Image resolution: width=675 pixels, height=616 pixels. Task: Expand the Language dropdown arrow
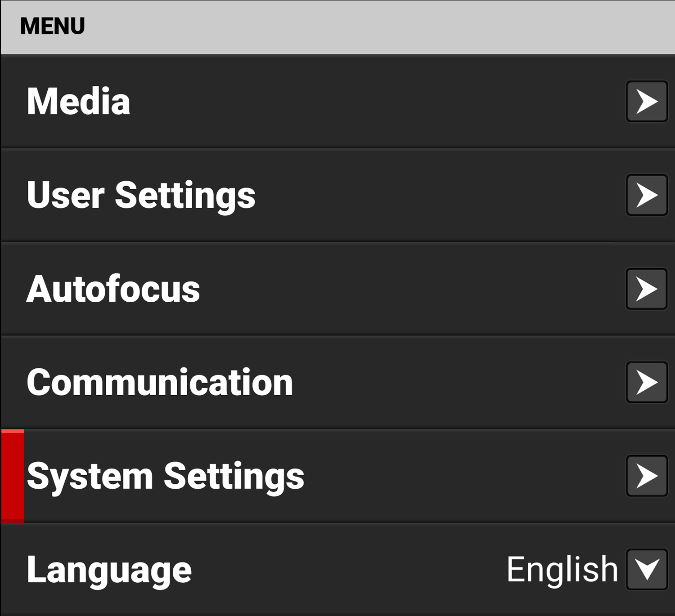[x=647, y=569]
